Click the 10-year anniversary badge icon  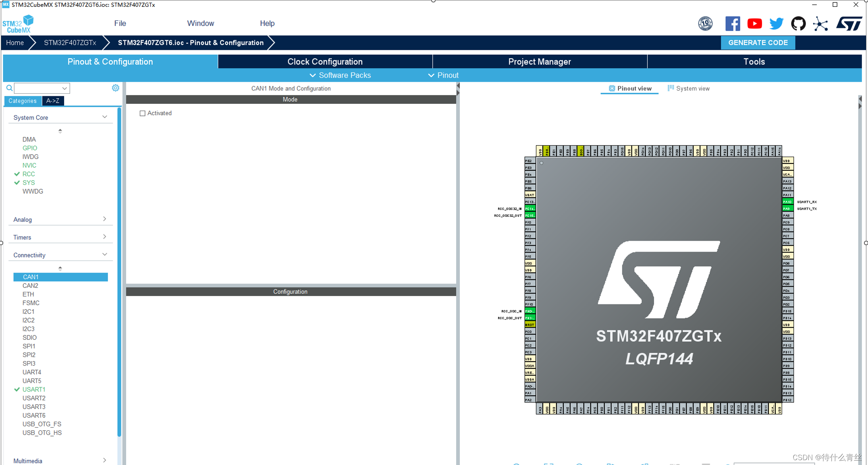[705, 23]
